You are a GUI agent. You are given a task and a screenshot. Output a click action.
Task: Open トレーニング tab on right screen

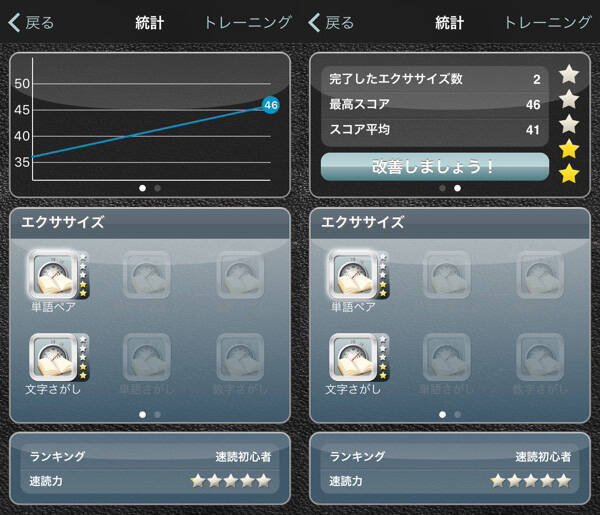(x=548, y=23)
